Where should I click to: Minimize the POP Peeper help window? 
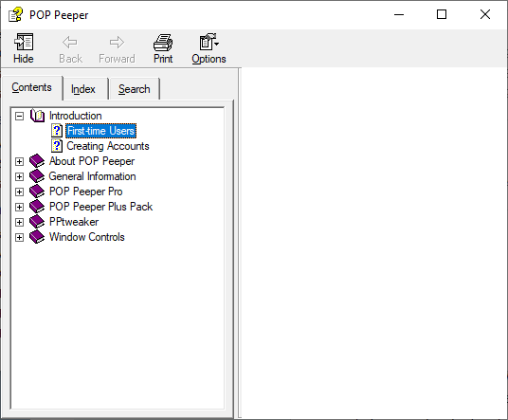click(399, 14)
